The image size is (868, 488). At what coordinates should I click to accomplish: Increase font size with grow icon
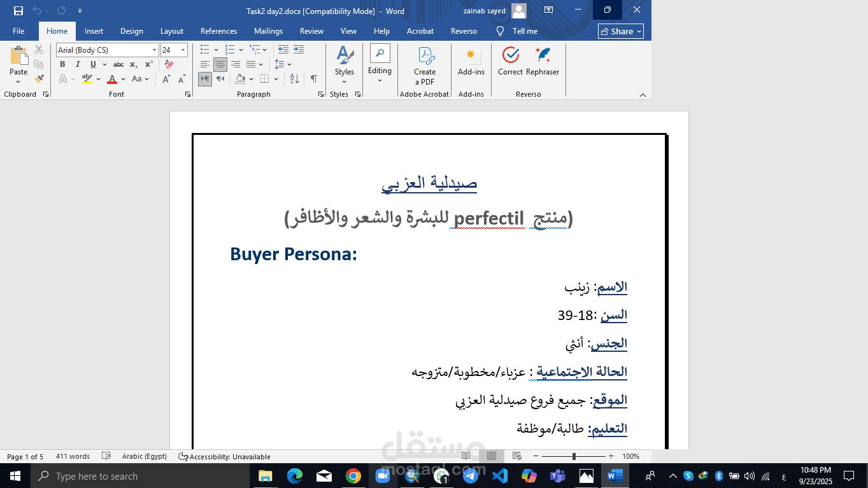166,80
